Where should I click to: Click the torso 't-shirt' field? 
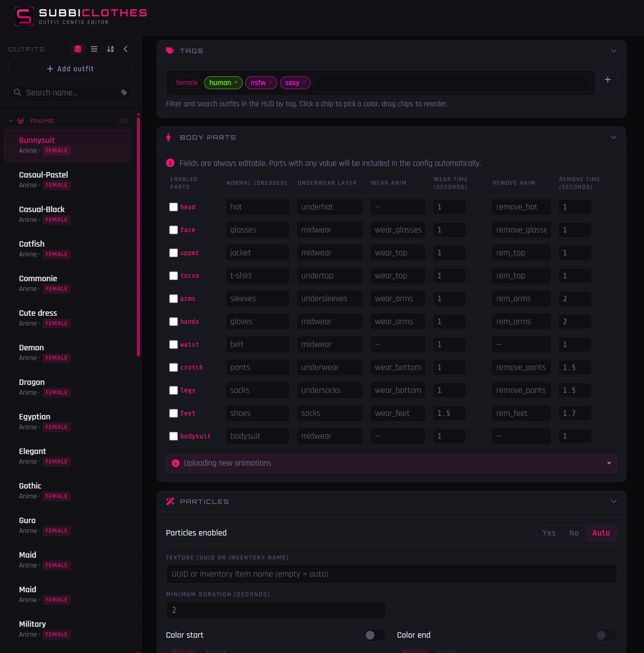coord(258,276)
